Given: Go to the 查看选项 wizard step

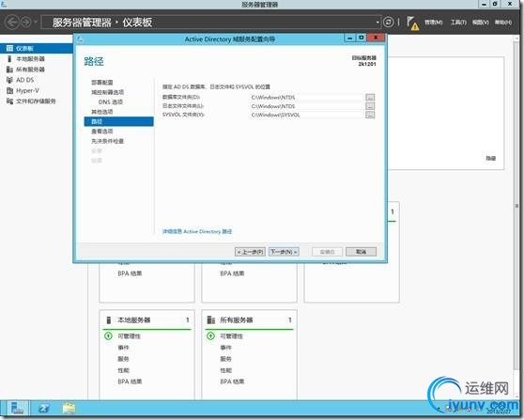Looking at the screenshot, I should (102, 132).
